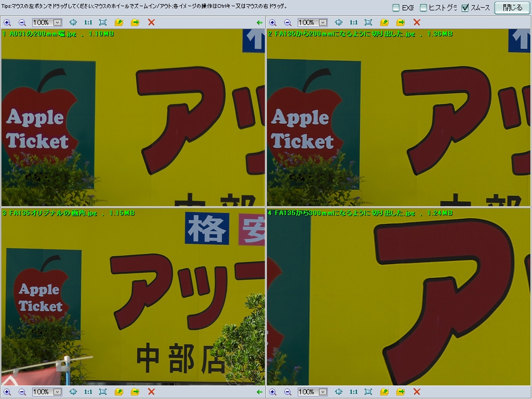Zoom out using the bottom-right toolbar magnifier

(287, 392)
